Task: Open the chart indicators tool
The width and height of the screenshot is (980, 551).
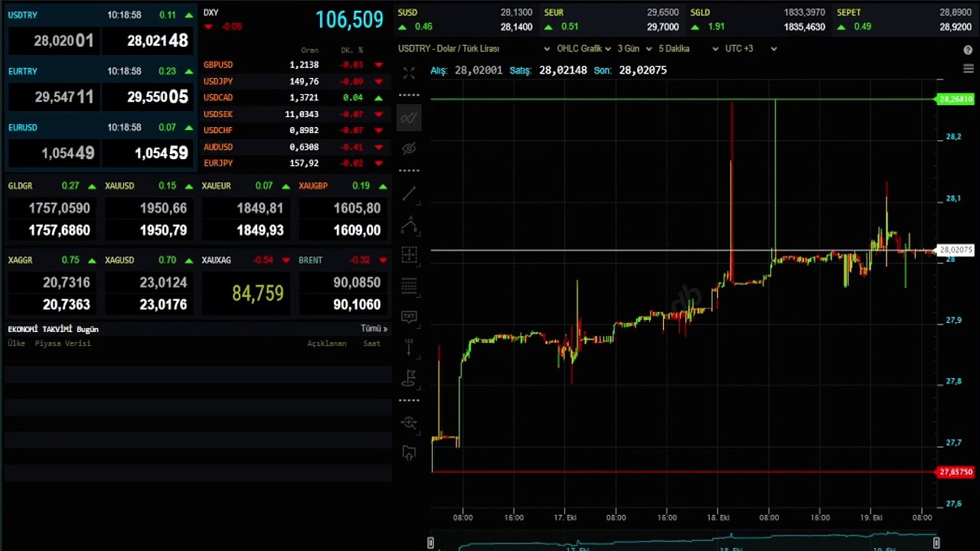Action: 409,118
